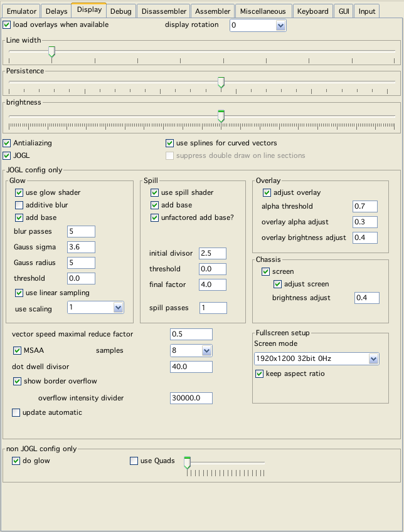Click the brightness slider thumb
Viewport: 404px width, 532px height.
[221, 116]
